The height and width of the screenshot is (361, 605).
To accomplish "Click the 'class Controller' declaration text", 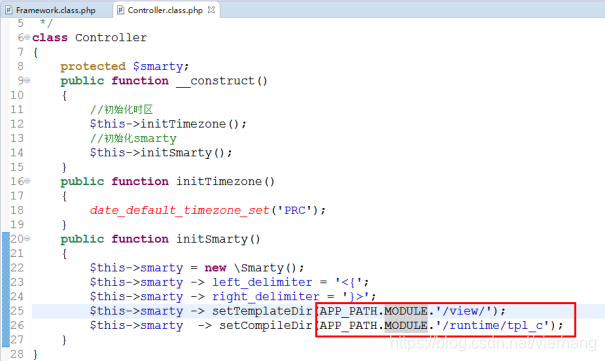I will click(90, 37).
